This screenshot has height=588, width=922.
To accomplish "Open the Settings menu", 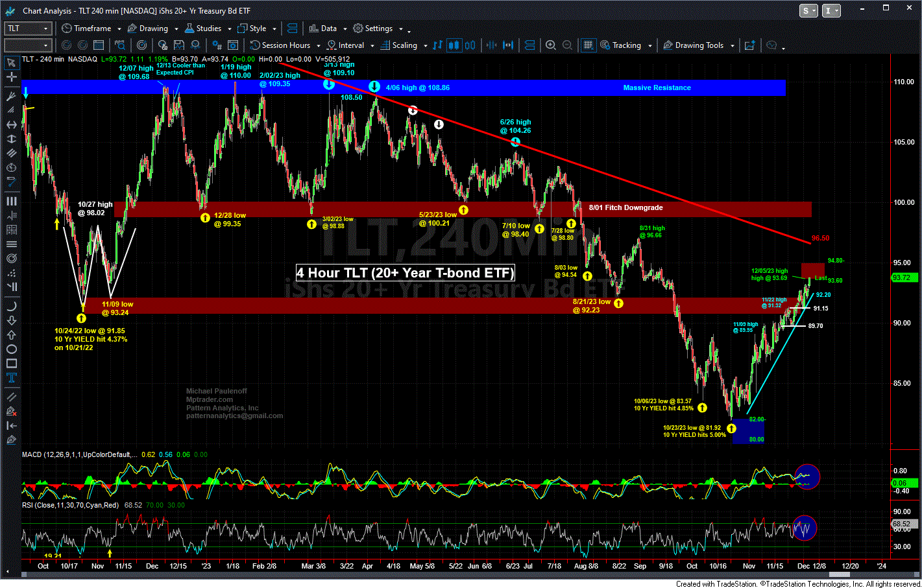I will point(373,29).
